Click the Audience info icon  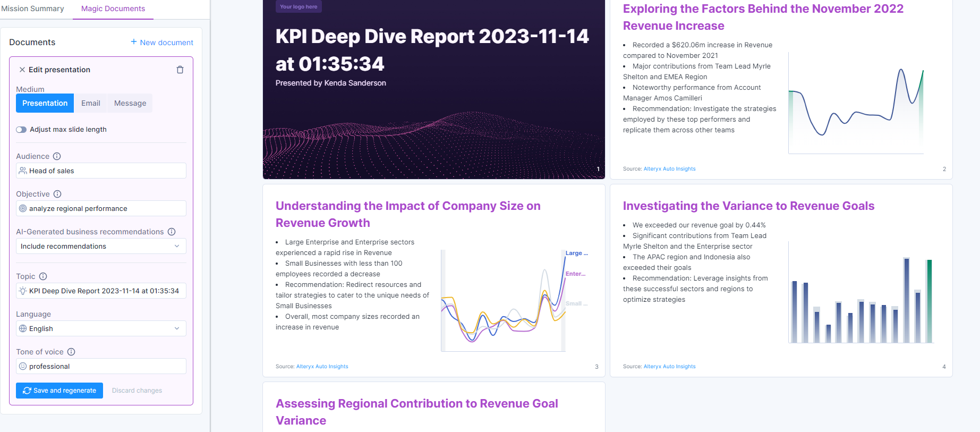(x=57, y=156)
